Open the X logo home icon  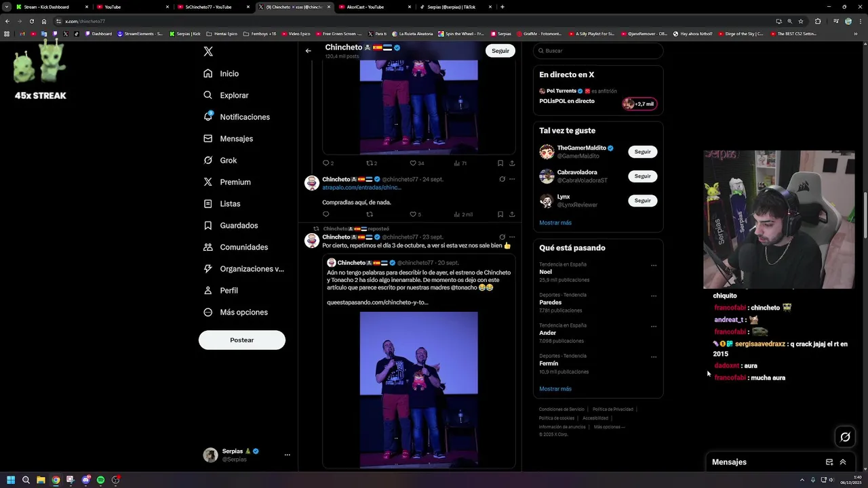[x=208, y=52]
